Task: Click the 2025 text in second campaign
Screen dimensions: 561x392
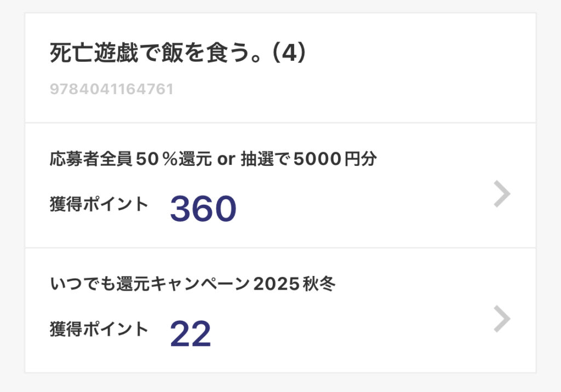Action: (x=277, y=284)
